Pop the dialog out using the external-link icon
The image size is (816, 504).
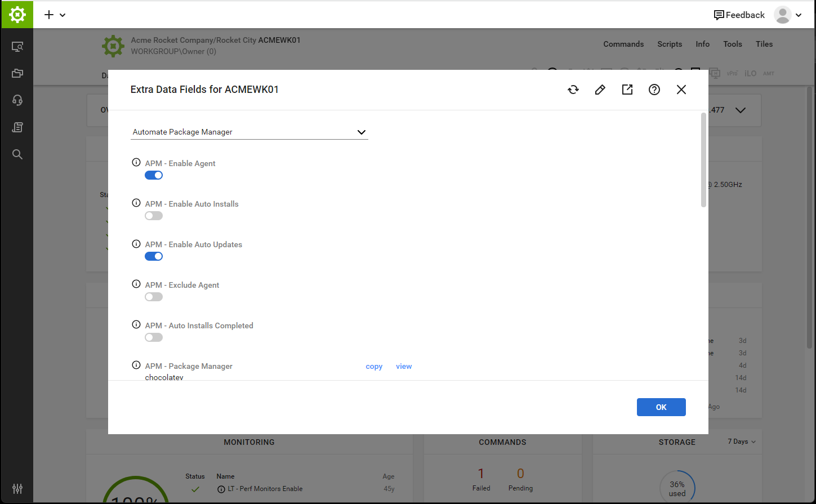[627, 89]
